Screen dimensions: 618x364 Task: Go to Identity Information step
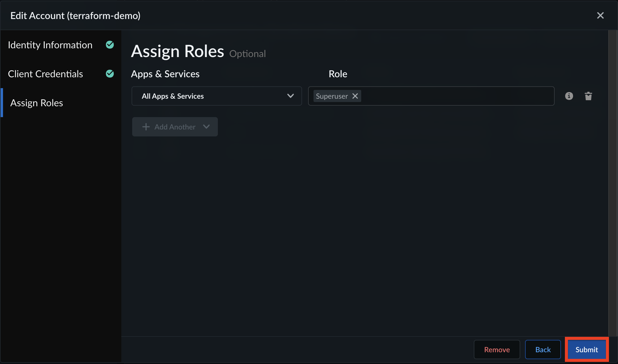50,45
